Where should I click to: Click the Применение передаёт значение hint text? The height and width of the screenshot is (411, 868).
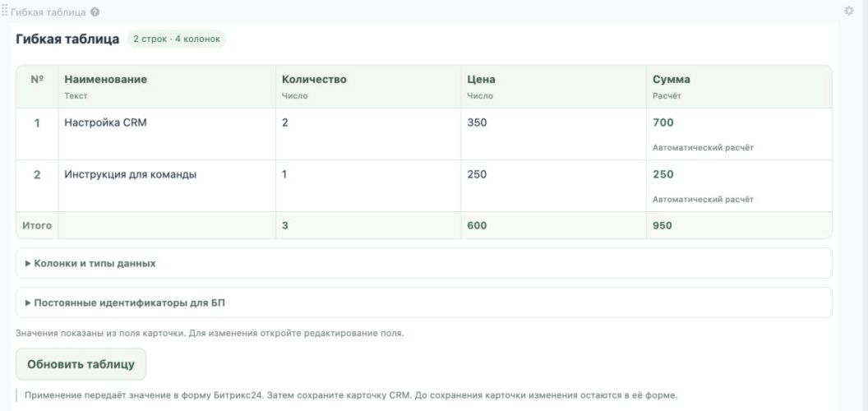pyautogui.click(x=351, y=395)
